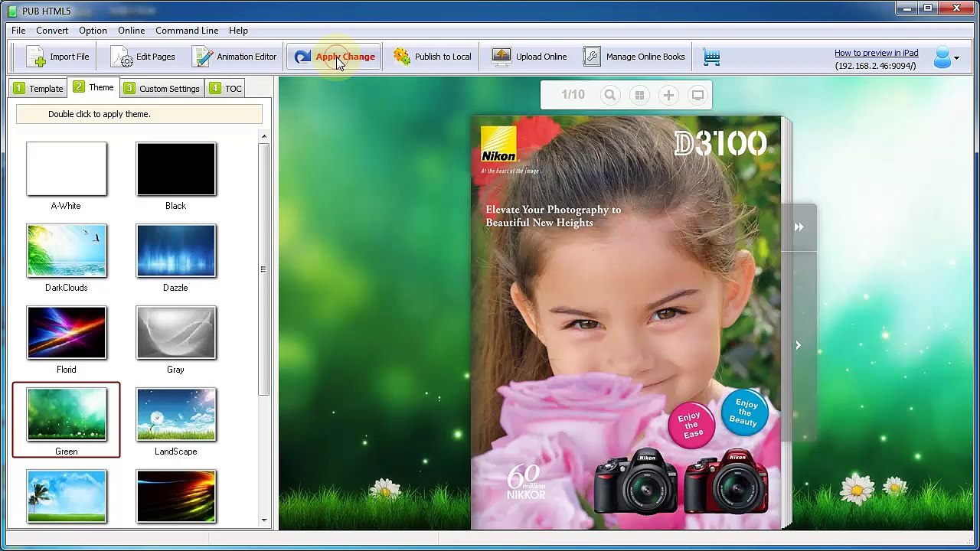The image size is (980, 551).
Task: Click the page number field 1/10
Action: coord(573,95)
